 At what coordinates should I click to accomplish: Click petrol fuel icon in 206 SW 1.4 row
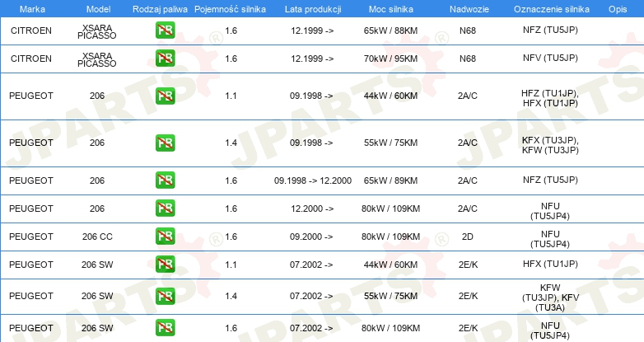coord(165,296)
